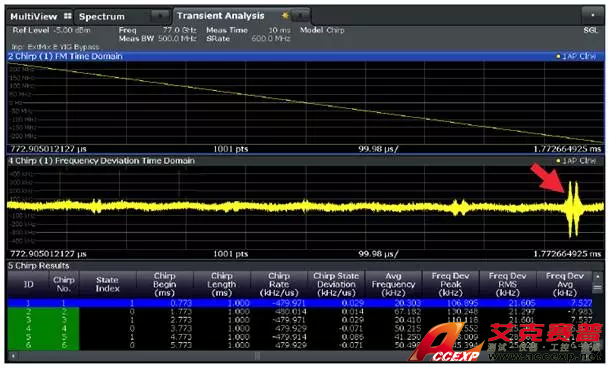Click the 1AP Clrw trace label in FM Time Domain
Image resolution: width=609 pixels, height=368 pixels.
tap(576, 56)
